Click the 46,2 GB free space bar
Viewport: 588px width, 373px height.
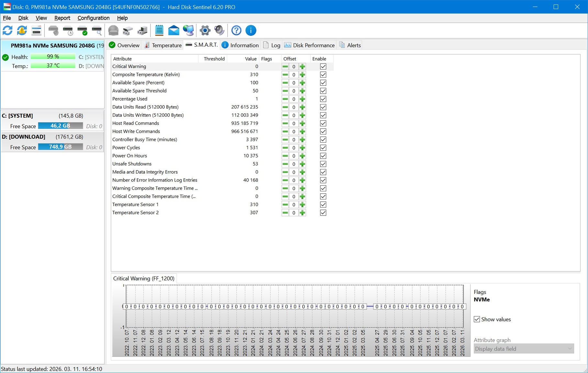[x=61, y=126]
